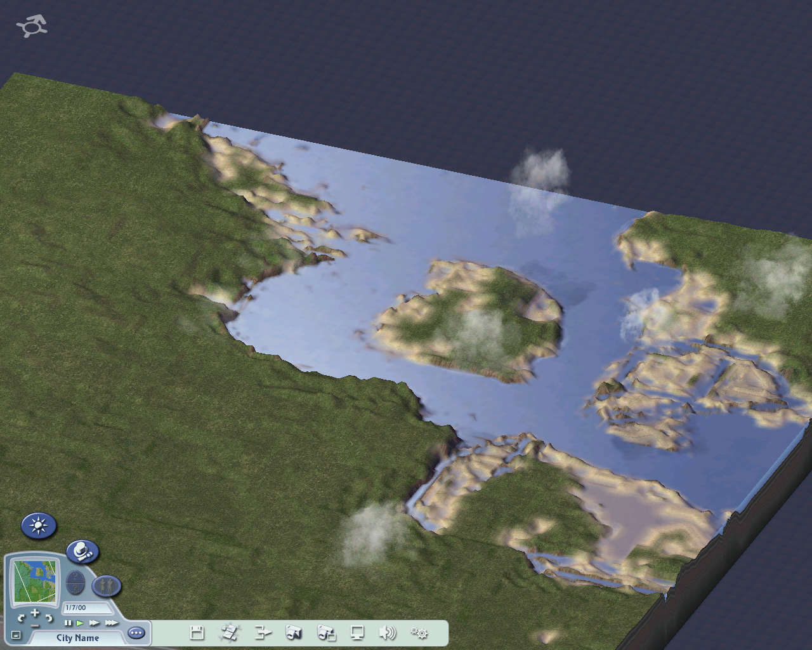This screenshot has width=812, height=650.
Task: Rotate the view clockwise
Action: click(49, 618)
